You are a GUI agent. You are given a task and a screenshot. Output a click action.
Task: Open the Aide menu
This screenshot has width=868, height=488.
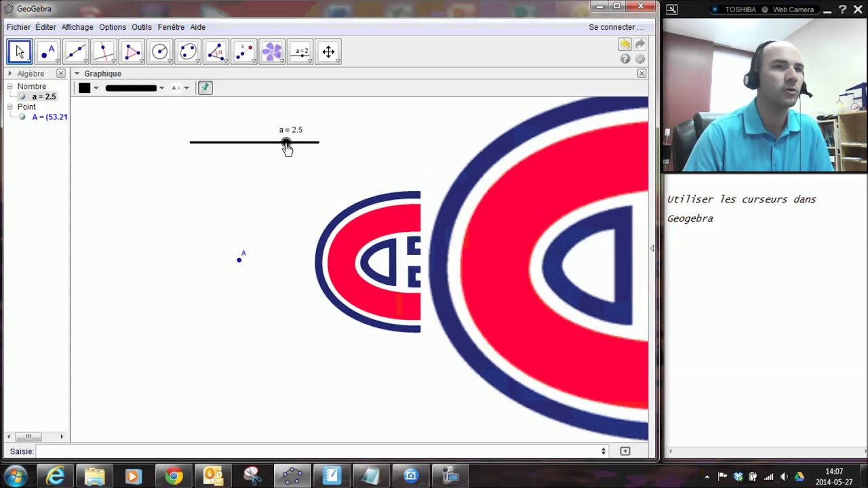coord(197,27)
